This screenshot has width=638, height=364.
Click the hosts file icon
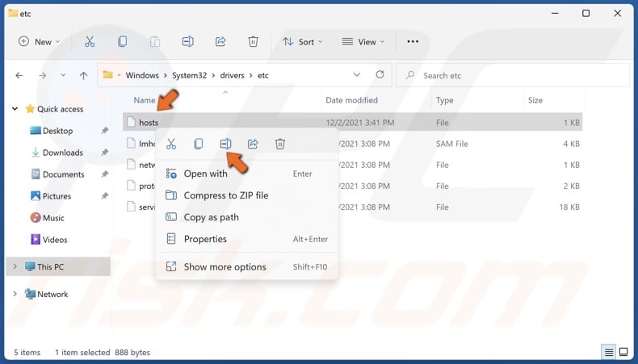coord(131,122)
